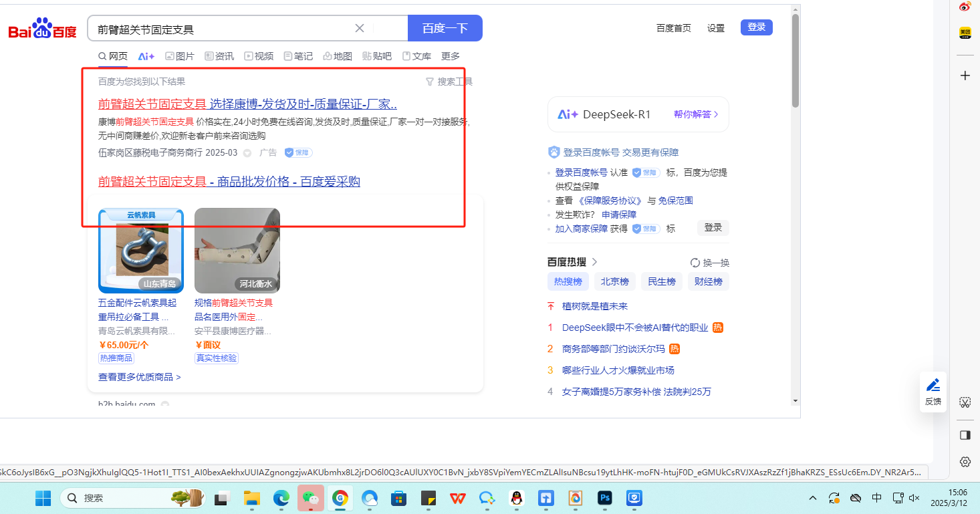The width and height of the screenshot is (980, 514).
Task: Launch Microsoft Edge from the taskbar
Action: click(x=281, y=498)
